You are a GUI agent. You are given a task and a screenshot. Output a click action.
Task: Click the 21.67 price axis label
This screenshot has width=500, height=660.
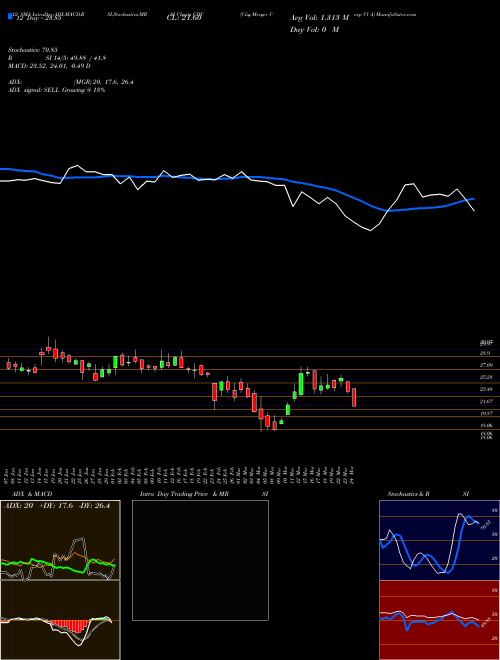pos(486,402)
